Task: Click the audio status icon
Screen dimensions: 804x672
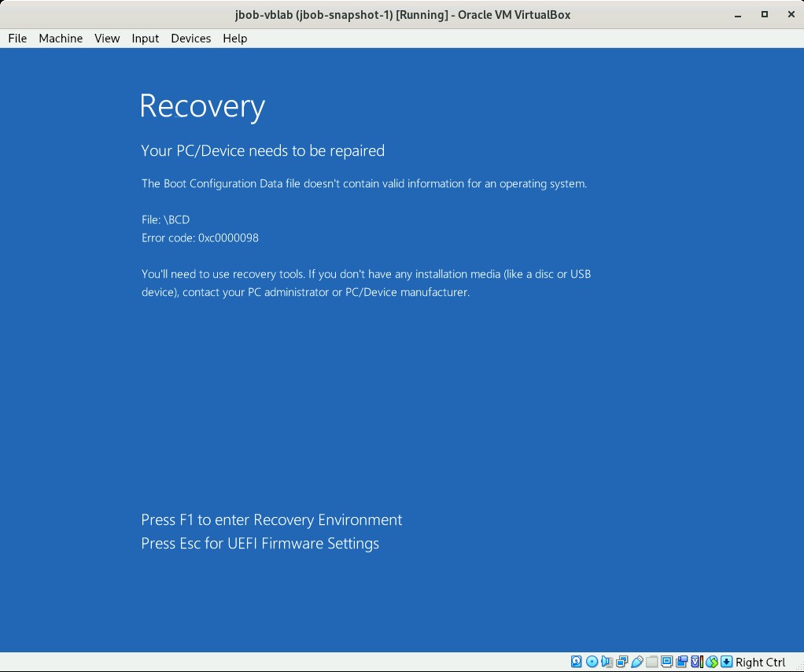Action: pyautogui.click(x=607, y=662)
